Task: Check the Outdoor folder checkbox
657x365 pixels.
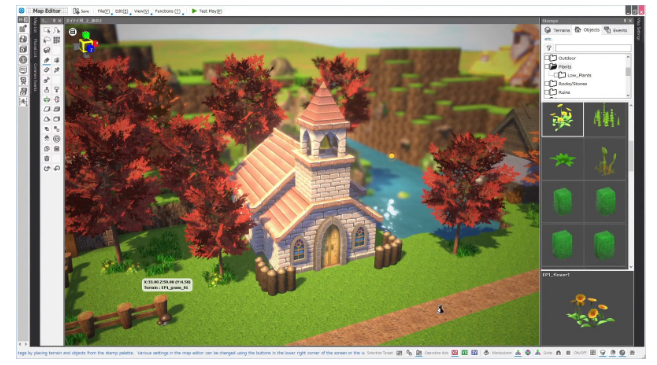Action: pyautogui.click(x=546, y=58)
